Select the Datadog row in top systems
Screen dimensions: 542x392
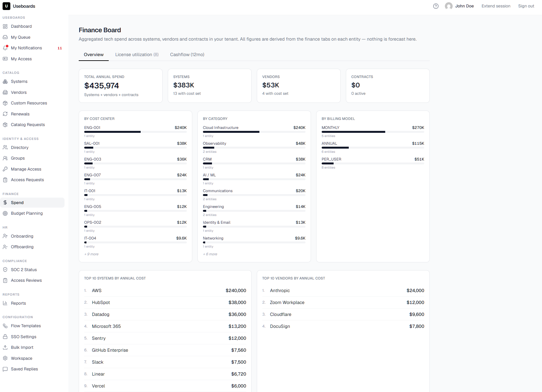[165, 315]
